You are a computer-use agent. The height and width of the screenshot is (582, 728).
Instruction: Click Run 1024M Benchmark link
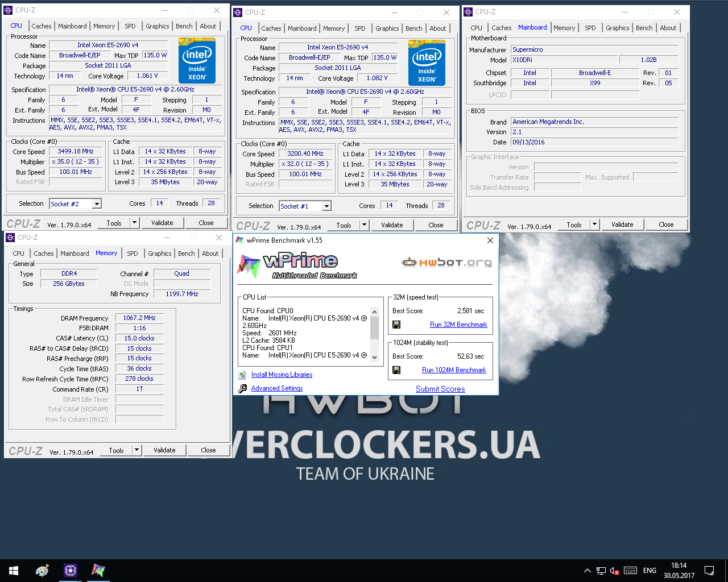point(454,370)
